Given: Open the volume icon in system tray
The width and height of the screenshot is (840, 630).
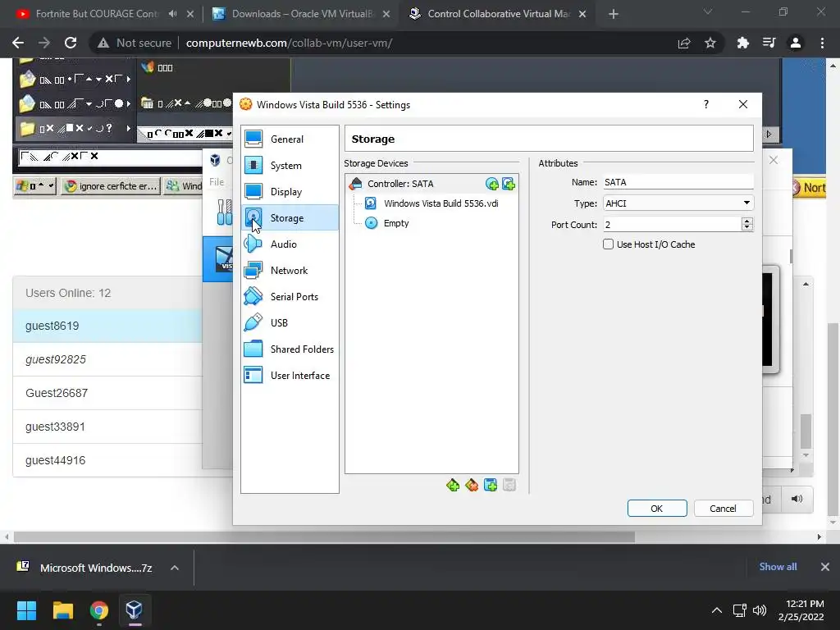Looking at the screenshot, I should 760,610.
